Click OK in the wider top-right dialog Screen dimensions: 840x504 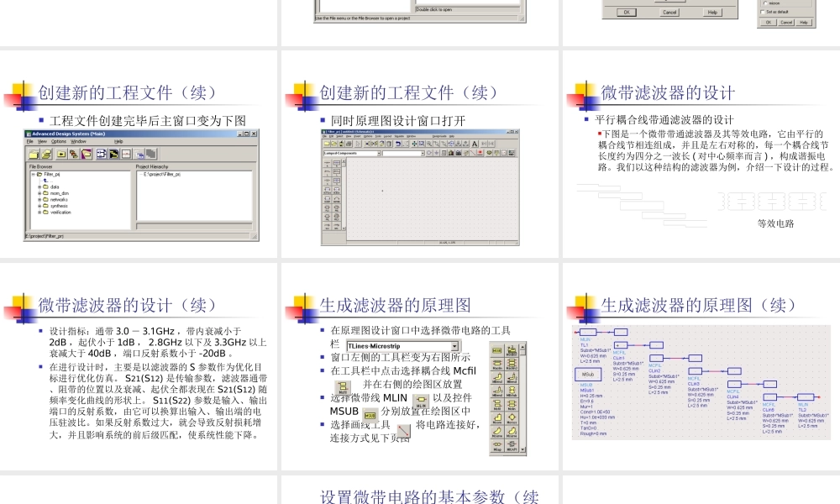(627, 12)
